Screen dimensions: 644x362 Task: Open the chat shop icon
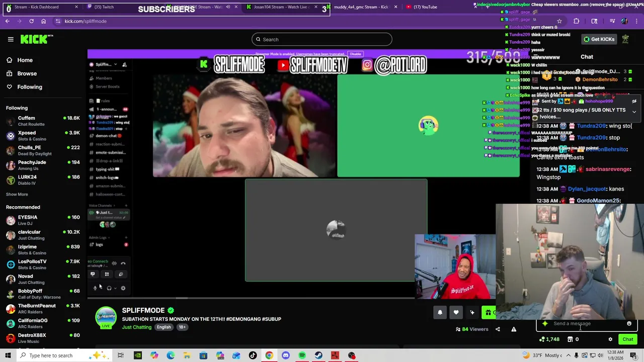[570, 339]
